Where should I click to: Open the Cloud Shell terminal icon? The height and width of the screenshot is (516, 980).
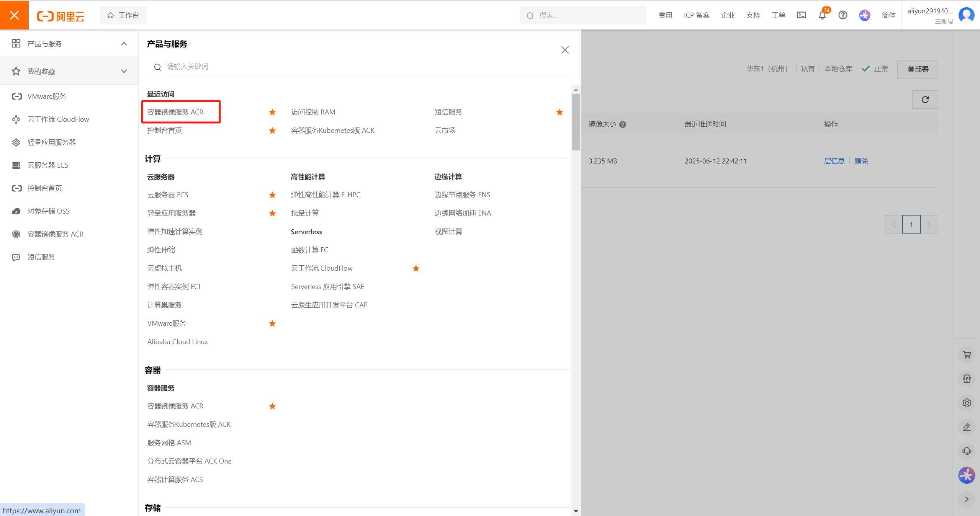point(801,15)
